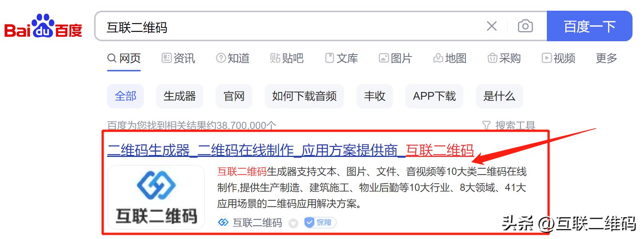Expand the gray dropdown arrow beside source
This screenshot has height=239, width=644.
point(293,223)
